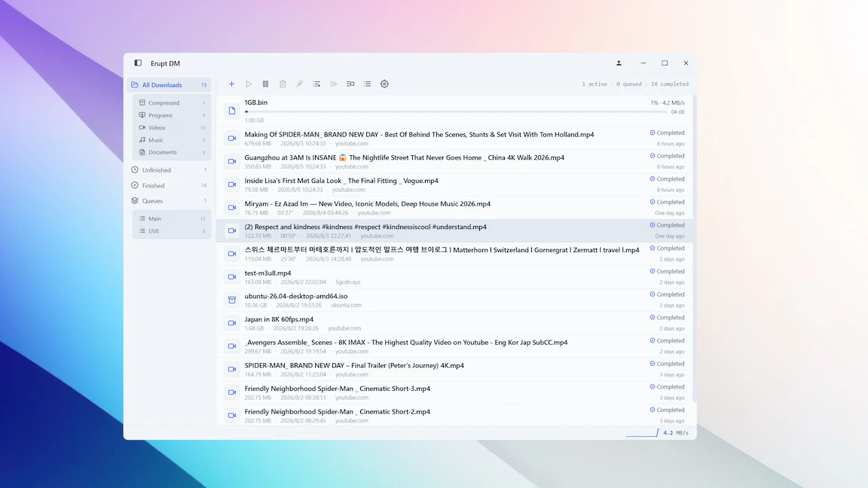The width and height of the screenshot is (868, 488).
Task: Filter by the Documents category
Action: click(172, 152)
